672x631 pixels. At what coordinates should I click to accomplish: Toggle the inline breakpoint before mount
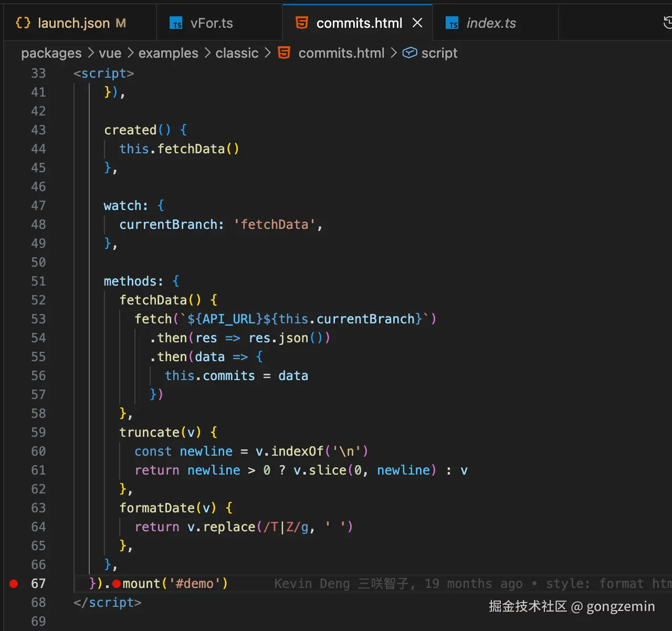click(x=117, y=584)
